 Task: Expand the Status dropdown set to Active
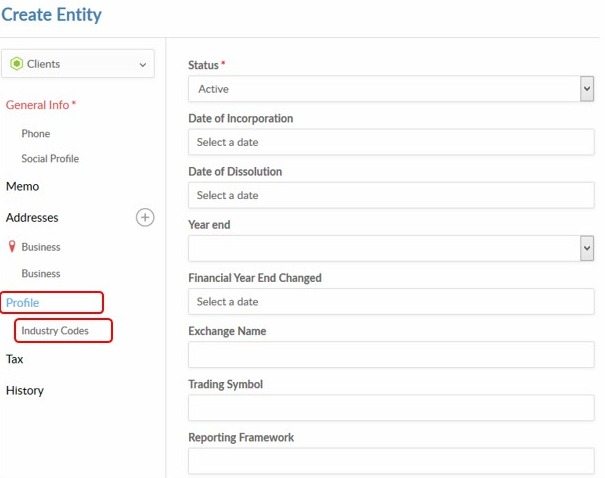[390, 89]
